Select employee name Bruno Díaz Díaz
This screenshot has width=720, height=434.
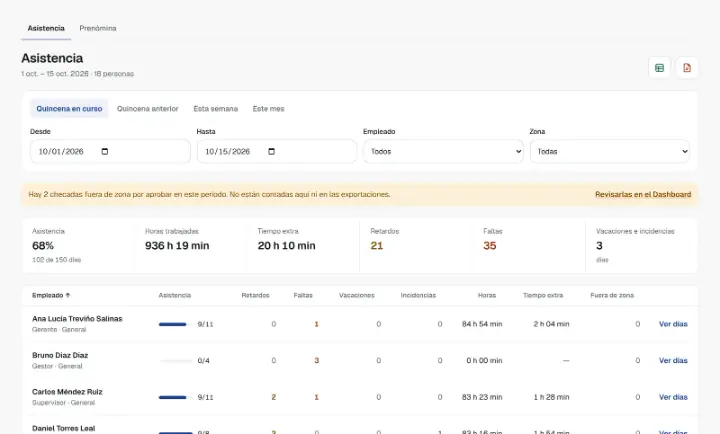tap(60, 355)
